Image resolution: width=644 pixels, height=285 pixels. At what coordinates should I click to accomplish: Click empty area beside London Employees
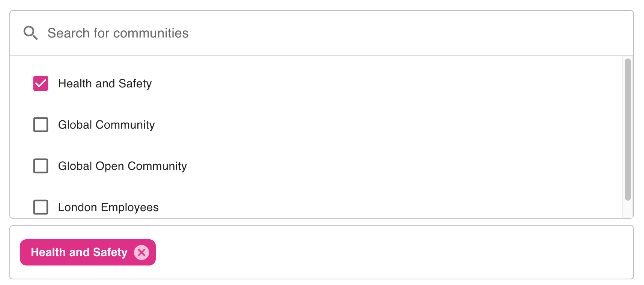(x=375, y=207)
